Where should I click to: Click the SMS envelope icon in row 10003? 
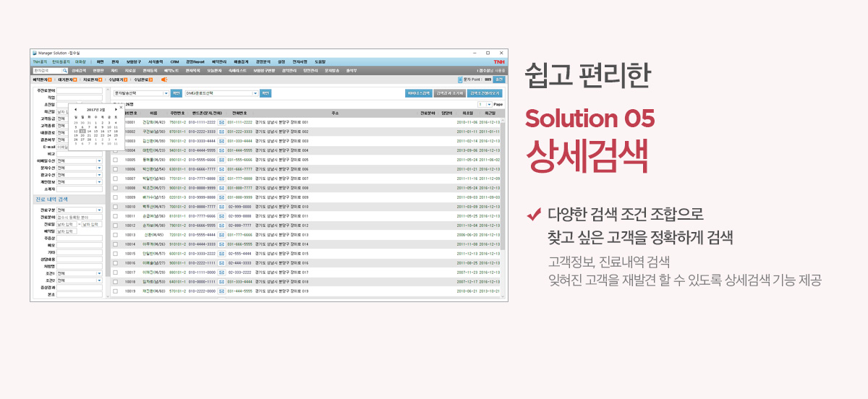[222, 141]
